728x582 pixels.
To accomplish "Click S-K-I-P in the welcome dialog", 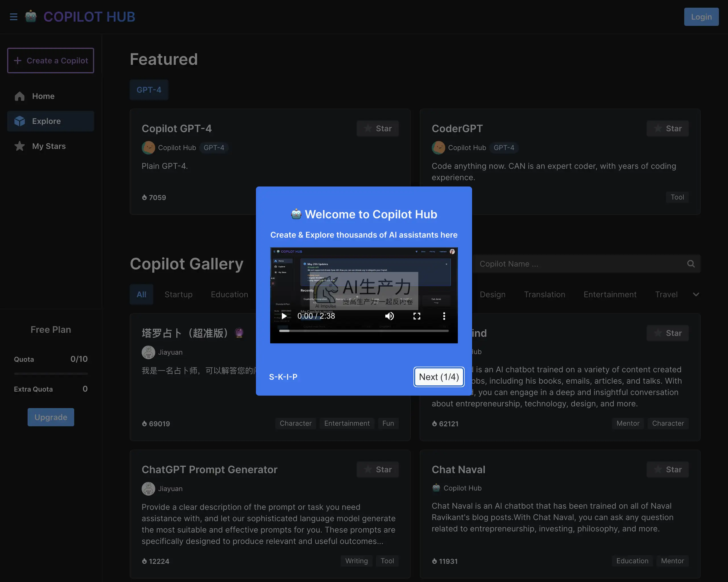I will click(x=283, y=377).
